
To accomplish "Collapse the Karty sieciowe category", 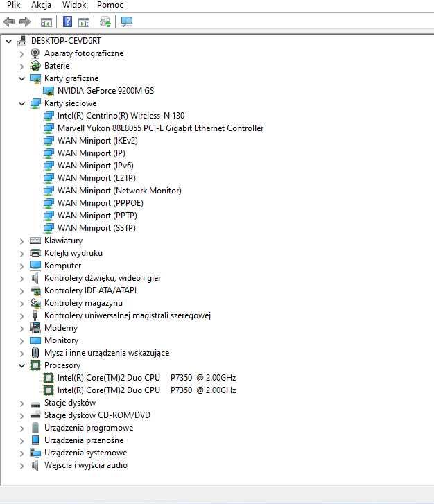I will coord(21,103).
